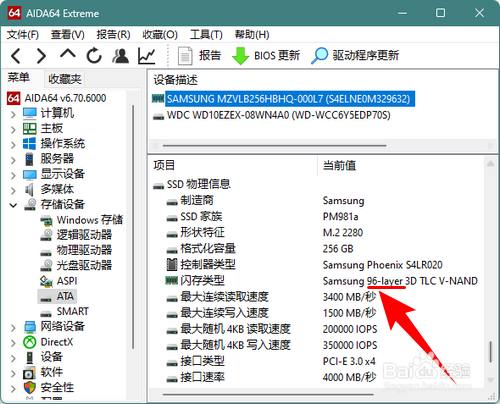Select the SAMSUNG MZVLB256HBHQ-000L7 device row

point(283,99)
